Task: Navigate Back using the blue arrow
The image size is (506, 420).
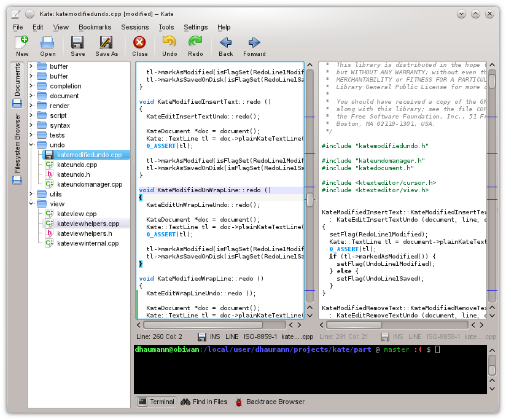Action: pyautogui.click(x=226, y=46)
